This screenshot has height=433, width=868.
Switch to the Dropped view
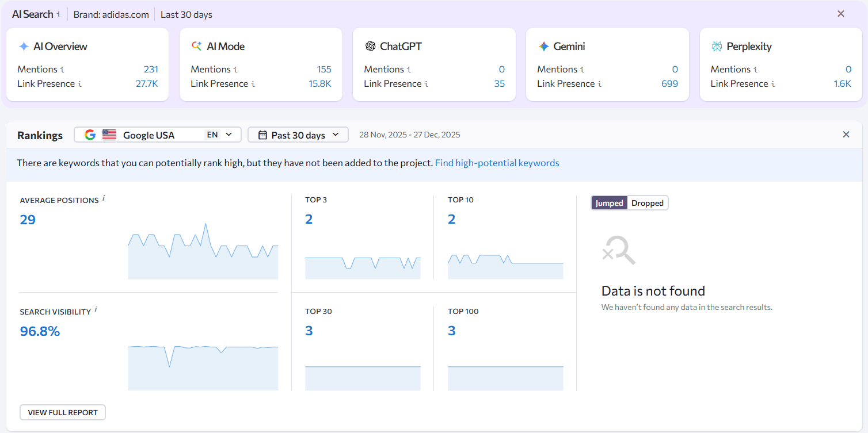[x=647, y=202]
